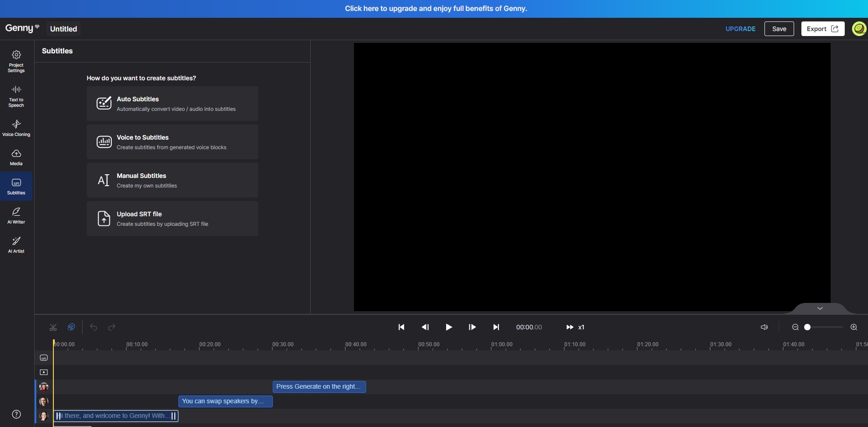
Task: Export the project
Action: (823, 29)
